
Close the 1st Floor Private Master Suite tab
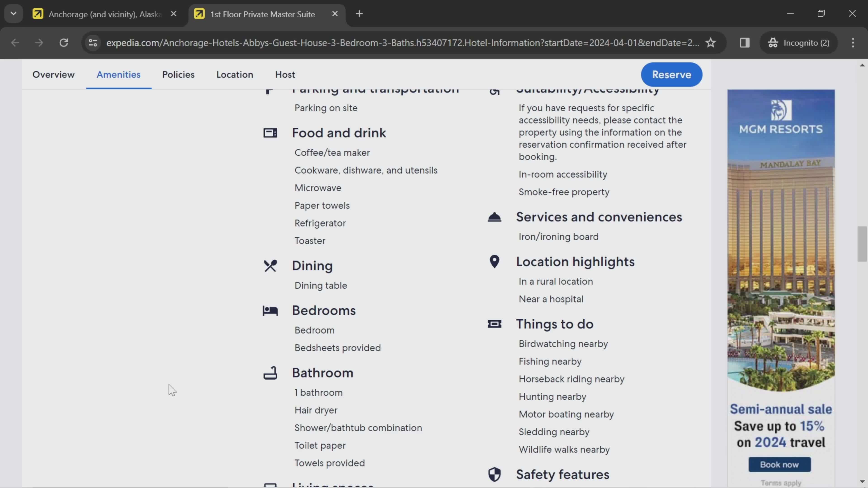335,14
